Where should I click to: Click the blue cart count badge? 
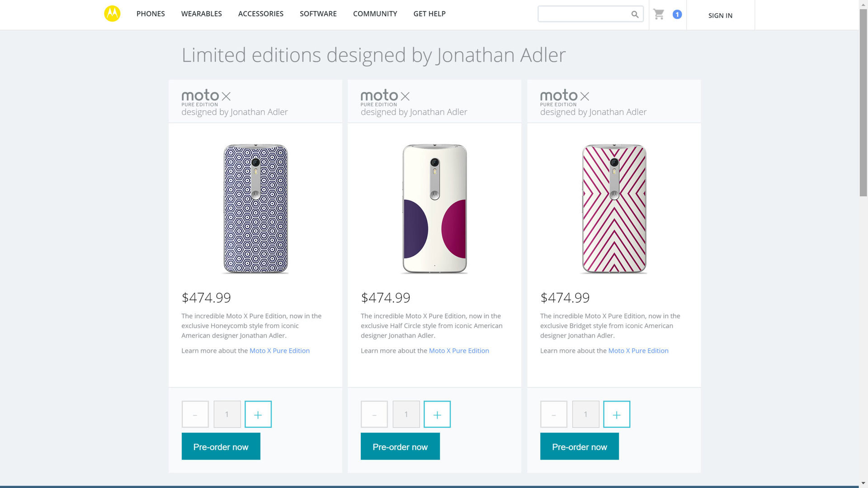click(x=677, y=14)
